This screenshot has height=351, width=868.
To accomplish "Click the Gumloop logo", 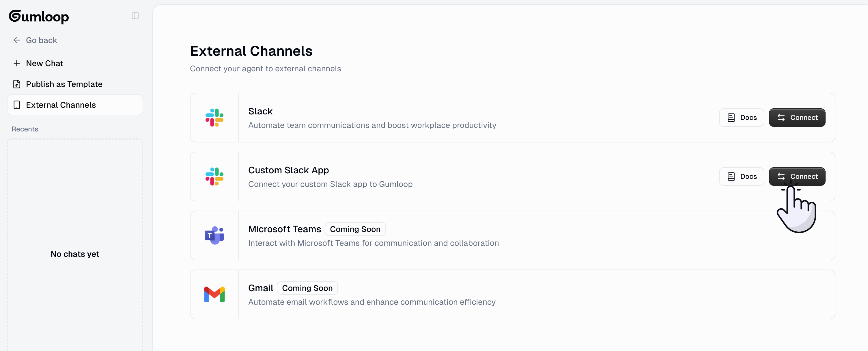I will tap(38, 16).
